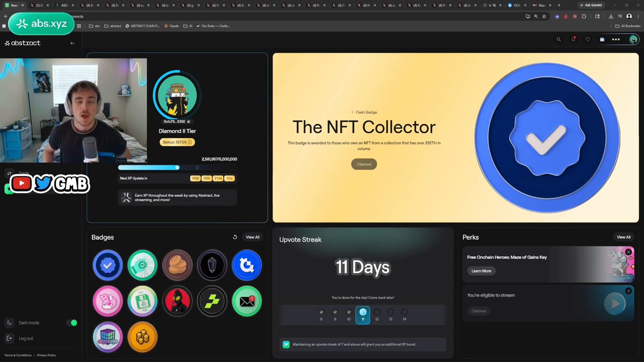Select streak day 10 check circle

349,312
